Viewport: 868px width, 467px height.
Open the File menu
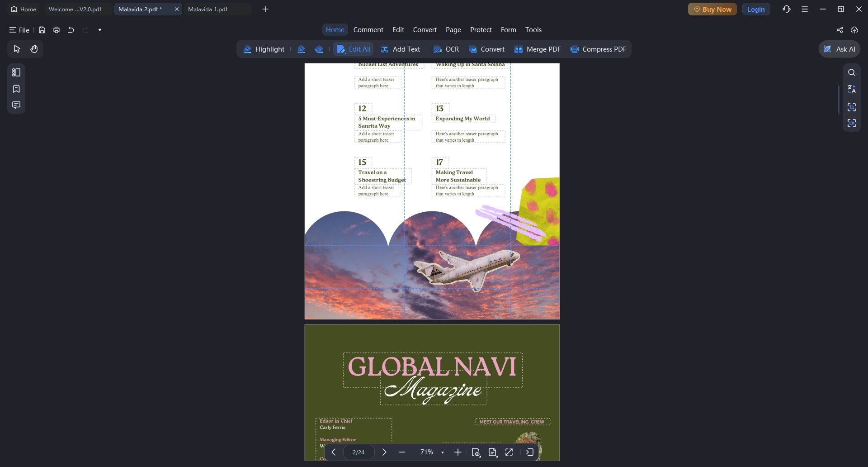pyautogui.click(x=19, y=30)
